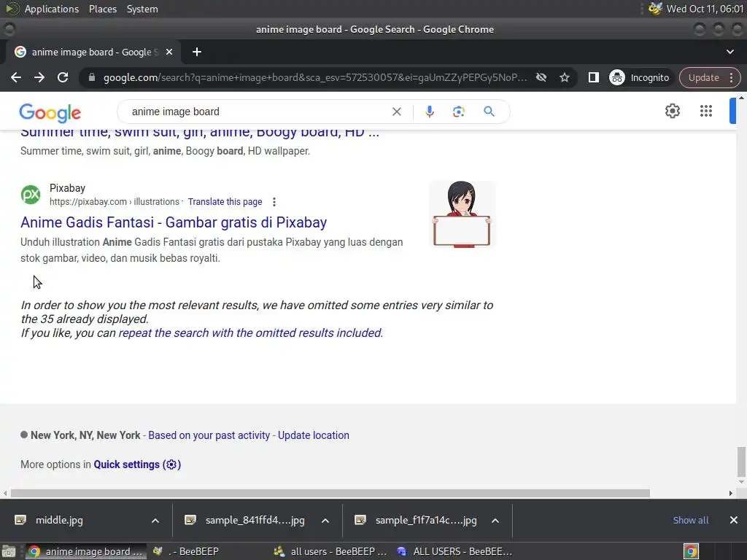This screenshot has width=747, height=560.
Task: Translate this page link for Pixabay
Action: (225, 202)
